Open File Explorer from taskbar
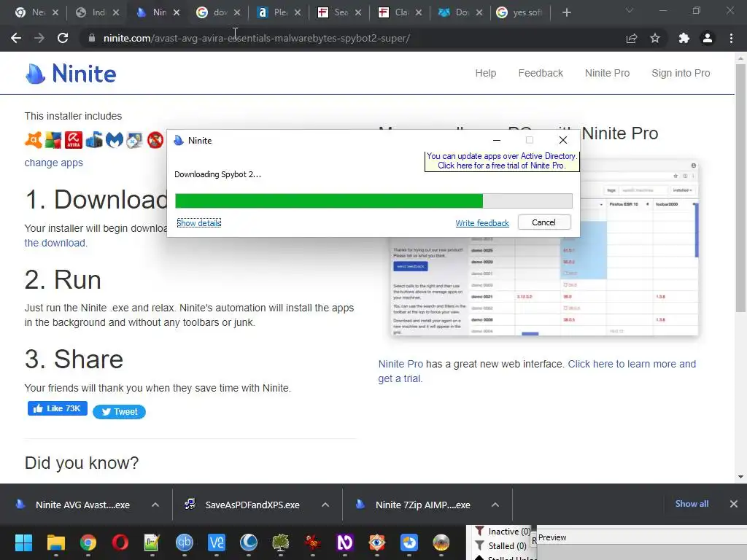 55,542
